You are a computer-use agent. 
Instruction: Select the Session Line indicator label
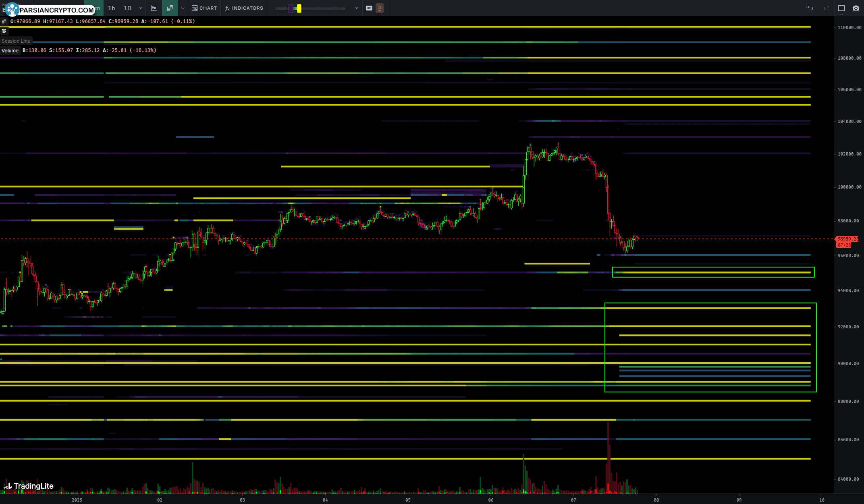click(x=16, y=41)
